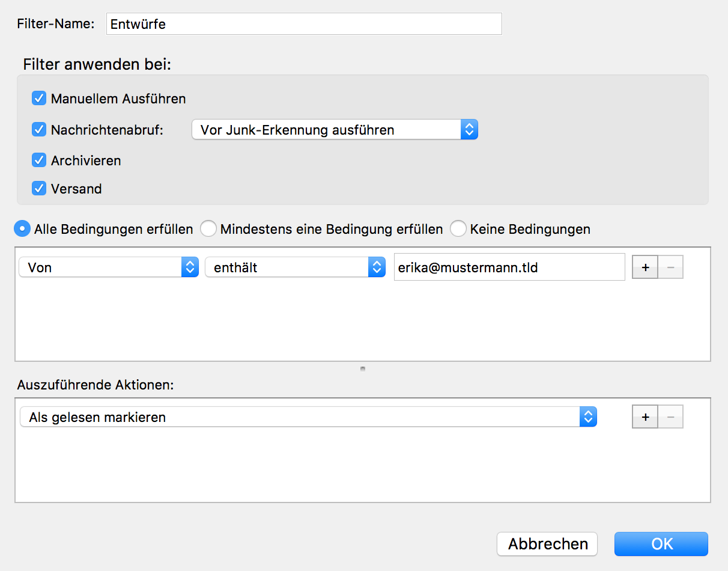Confirm the filter with OK

(661, 544)
